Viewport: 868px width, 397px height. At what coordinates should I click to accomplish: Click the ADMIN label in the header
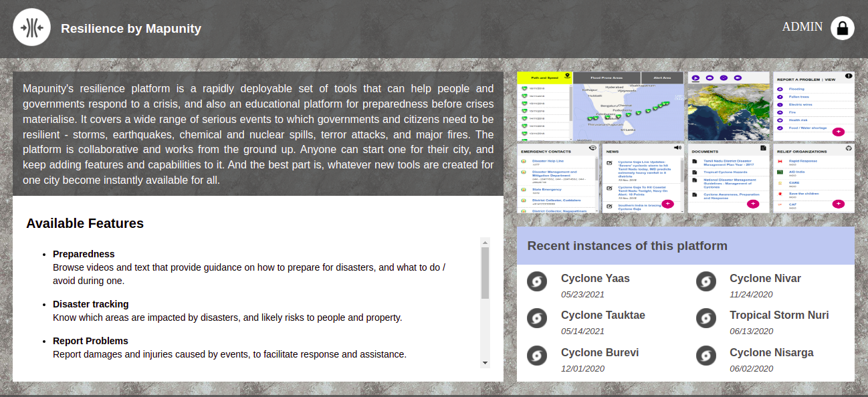click(x=802, y=27)
